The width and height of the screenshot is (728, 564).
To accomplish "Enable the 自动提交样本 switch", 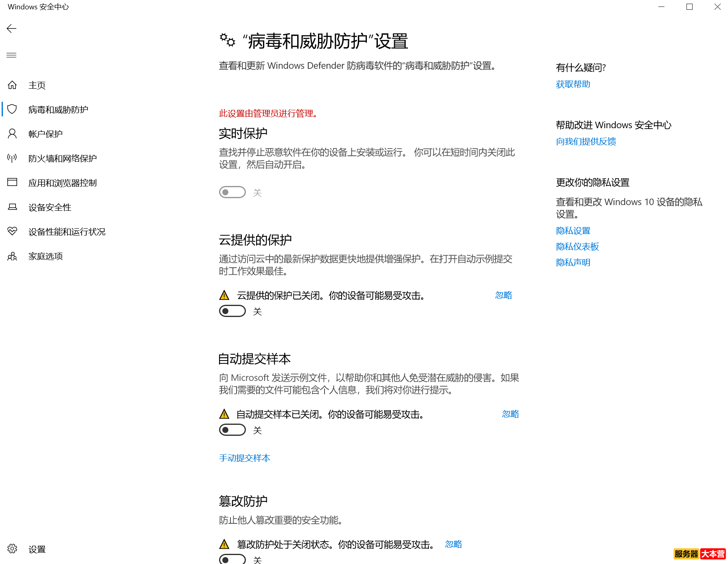I will click(x=232, y=430).
